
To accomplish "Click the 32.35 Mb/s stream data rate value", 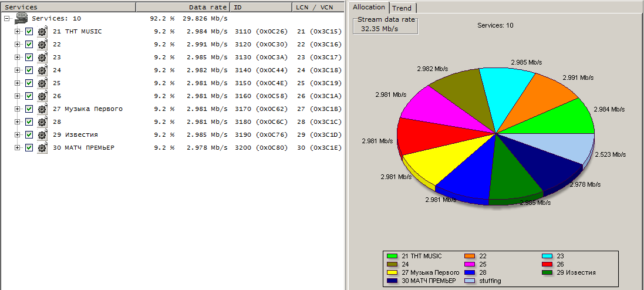I will (379, 29).
